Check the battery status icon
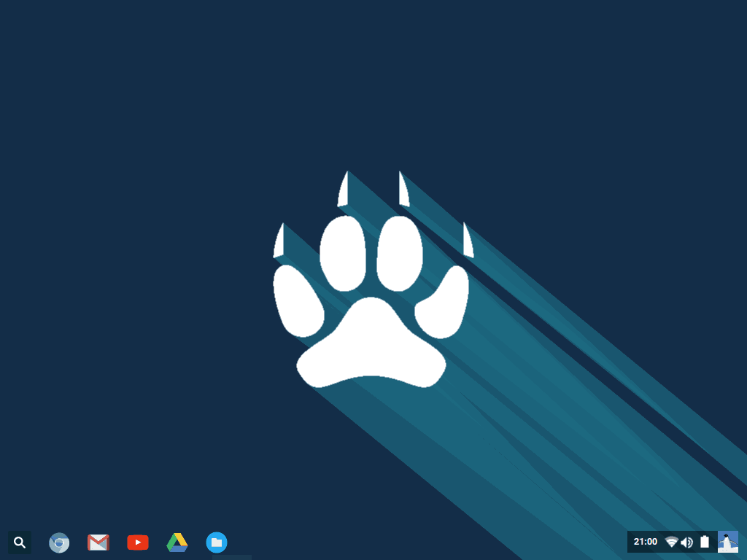 (x=705, y=542)
